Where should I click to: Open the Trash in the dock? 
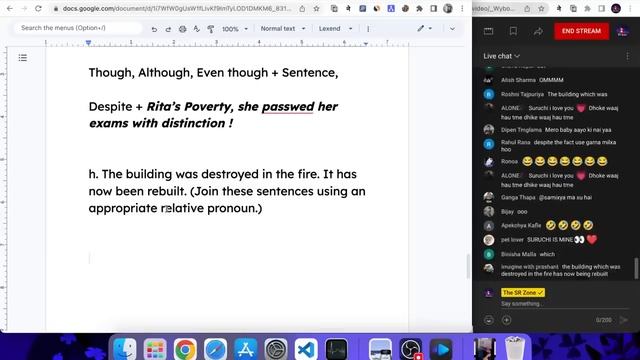(x=514, y=349)
